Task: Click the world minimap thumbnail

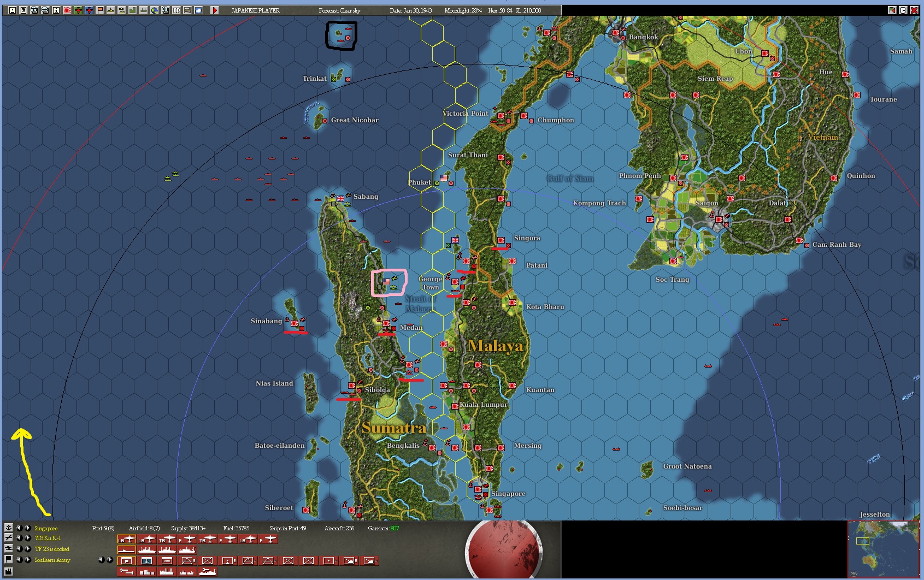Action: [x=884, y=549]
